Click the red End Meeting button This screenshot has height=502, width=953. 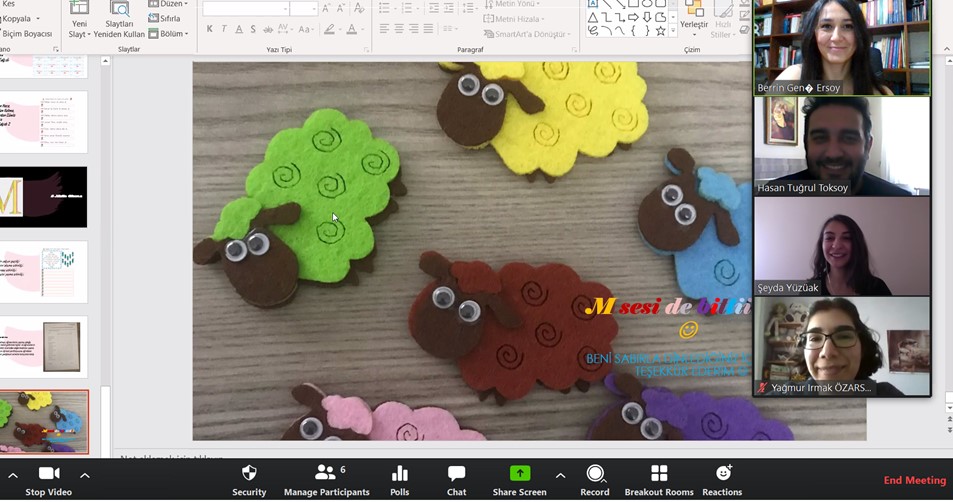914,481
